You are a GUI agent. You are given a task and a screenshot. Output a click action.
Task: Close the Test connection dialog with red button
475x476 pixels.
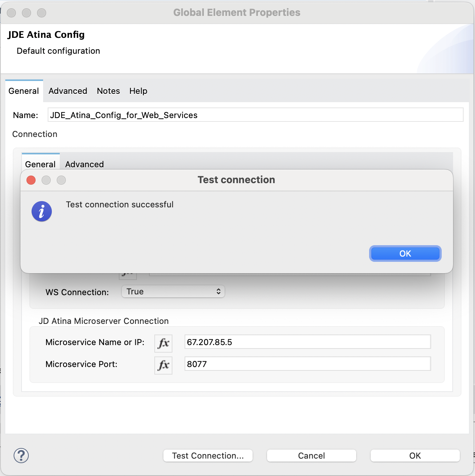pos(31,180)
